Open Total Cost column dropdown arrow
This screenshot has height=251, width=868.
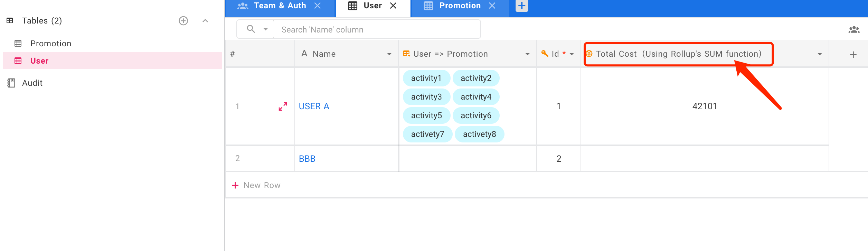[x=820, y=54]
